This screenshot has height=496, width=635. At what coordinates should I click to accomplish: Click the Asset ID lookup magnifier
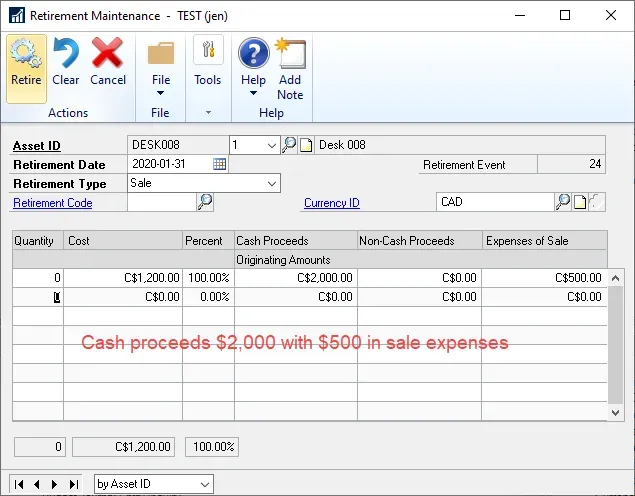[289, 145]
